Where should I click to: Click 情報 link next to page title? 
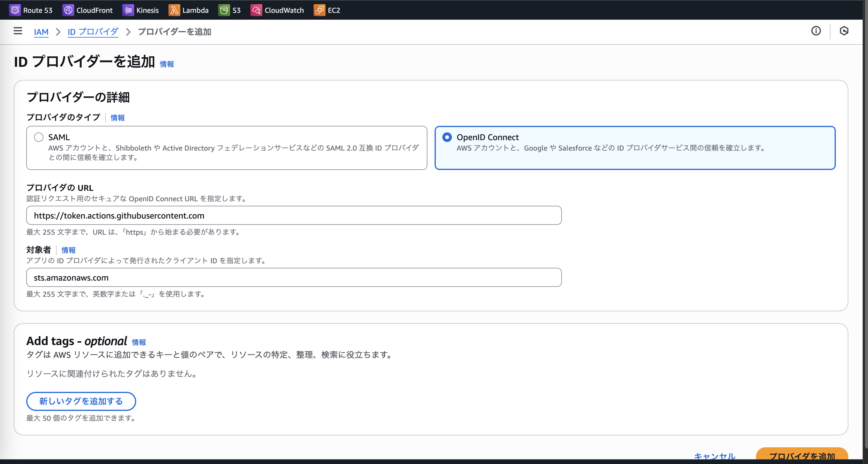click(167, 64)
